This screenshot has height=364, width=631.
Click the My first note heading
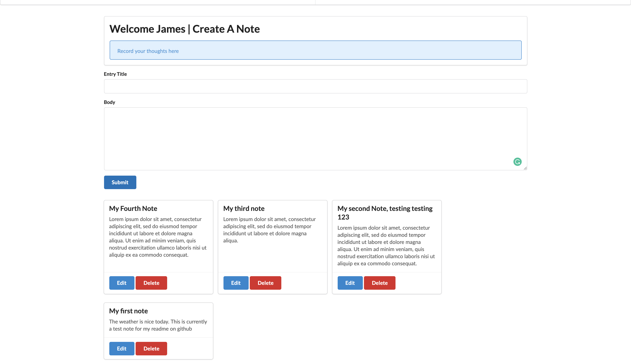pyautogui.click(x=128, y=311)
